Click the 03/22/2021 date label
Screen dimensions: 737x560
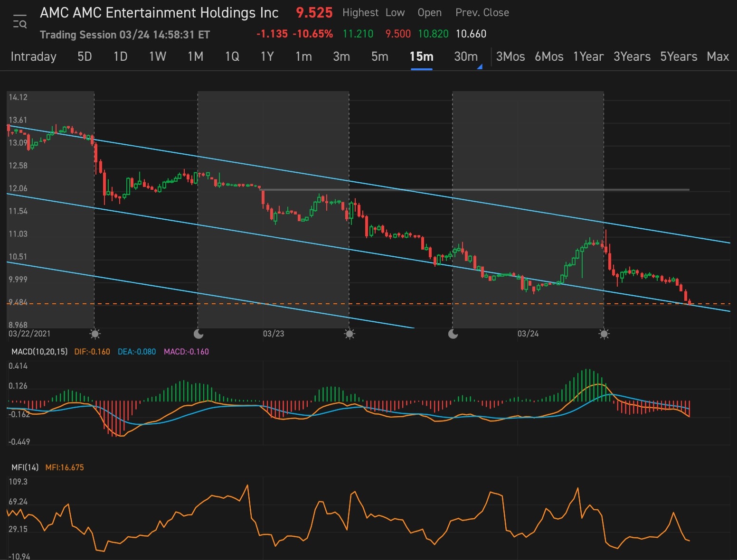click(x=29, y=334)
